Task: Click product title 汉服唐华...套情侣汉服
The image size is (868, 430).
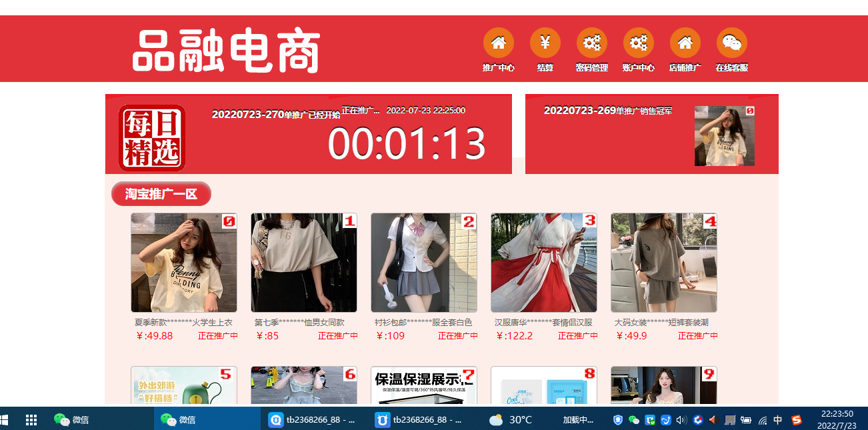Action: (x=543, y=323)
